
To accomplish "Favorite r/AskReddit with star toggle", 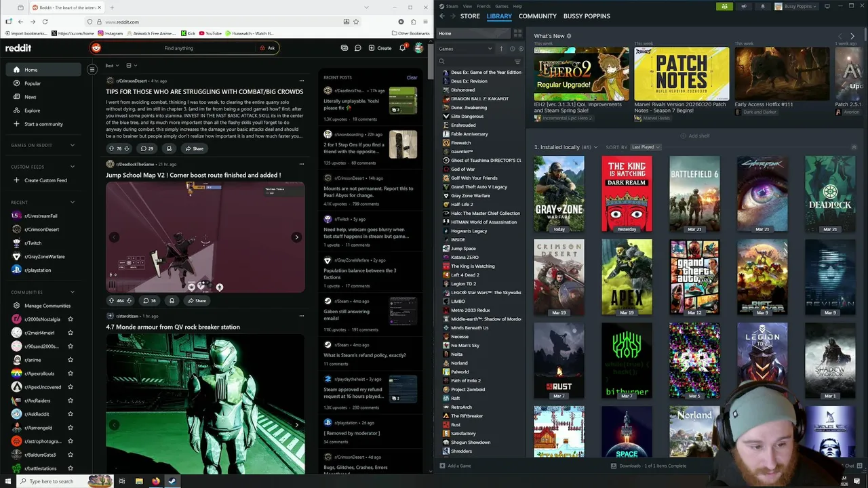I will click(x=71, y=414).
